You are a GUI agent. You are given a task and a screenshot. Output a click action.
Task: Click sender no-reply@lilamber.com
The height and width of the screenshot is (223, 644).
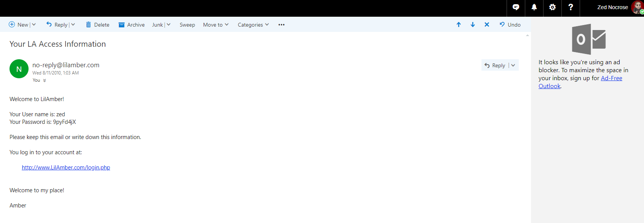pyautogui.click(x=66, y=65)
